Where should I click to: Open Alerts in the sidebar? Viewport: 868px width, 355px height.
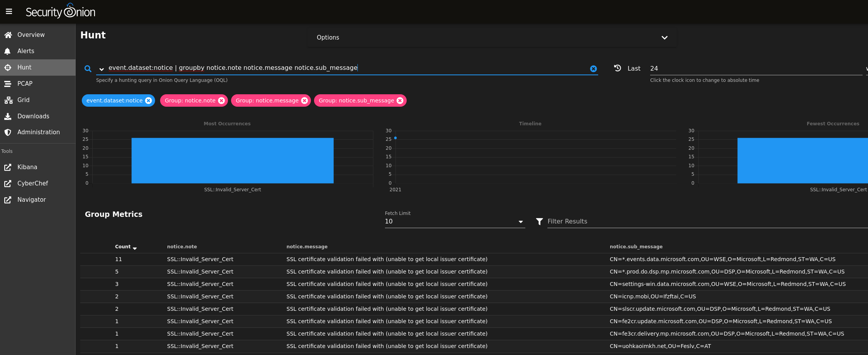point(38,51)
